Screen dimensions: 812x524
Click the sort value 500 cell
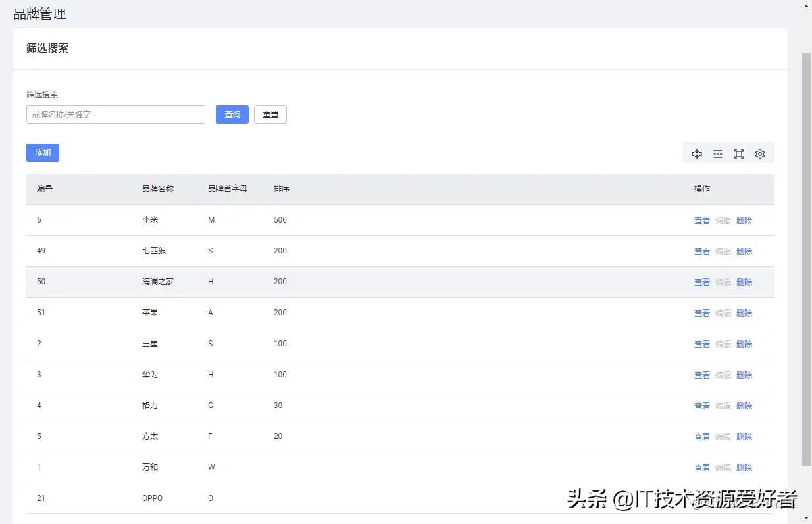[280, 220]
